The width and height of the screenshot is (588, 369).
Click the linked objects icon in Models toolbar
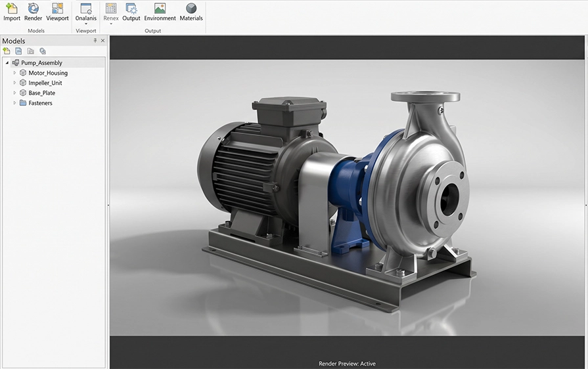[x=42, y=51]
